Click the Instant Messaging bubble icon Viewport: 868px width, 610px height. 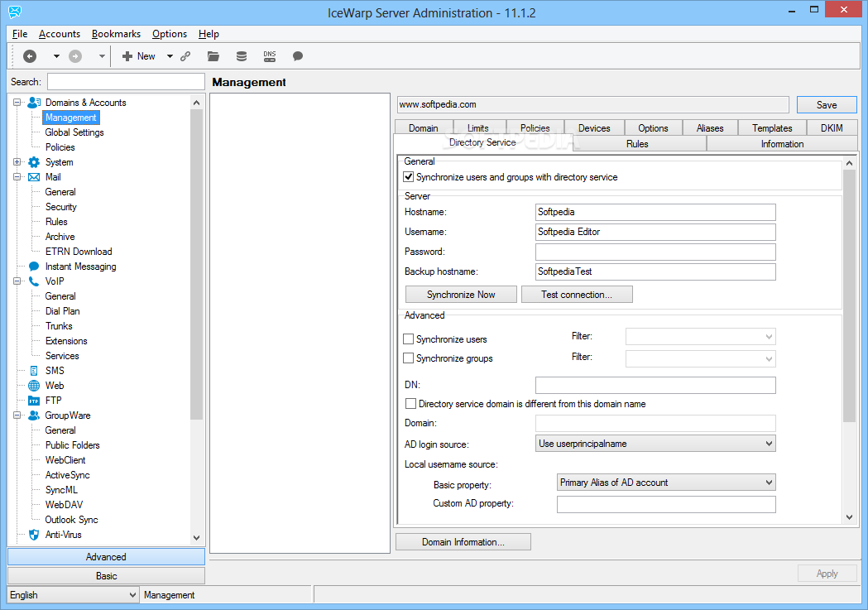(34, 267)
